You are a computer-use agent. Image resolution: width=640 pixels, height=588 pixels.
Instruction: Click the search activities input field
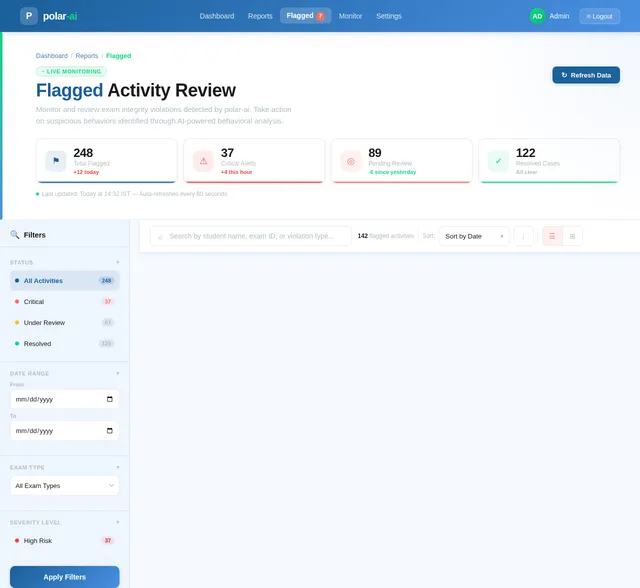[251, 236]
